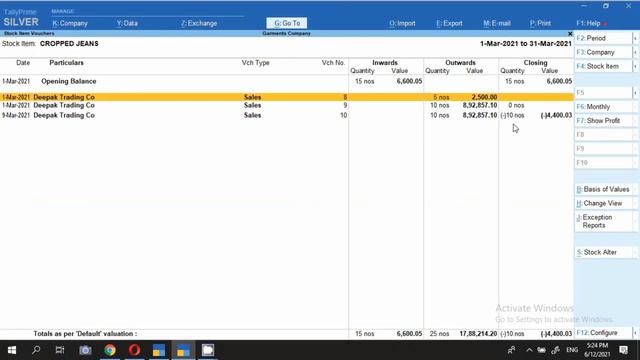Image resolution: width=640 pixels, height=360 pixels.
Task: Click F6: Monthly button
Action: [x=603, y=107]
